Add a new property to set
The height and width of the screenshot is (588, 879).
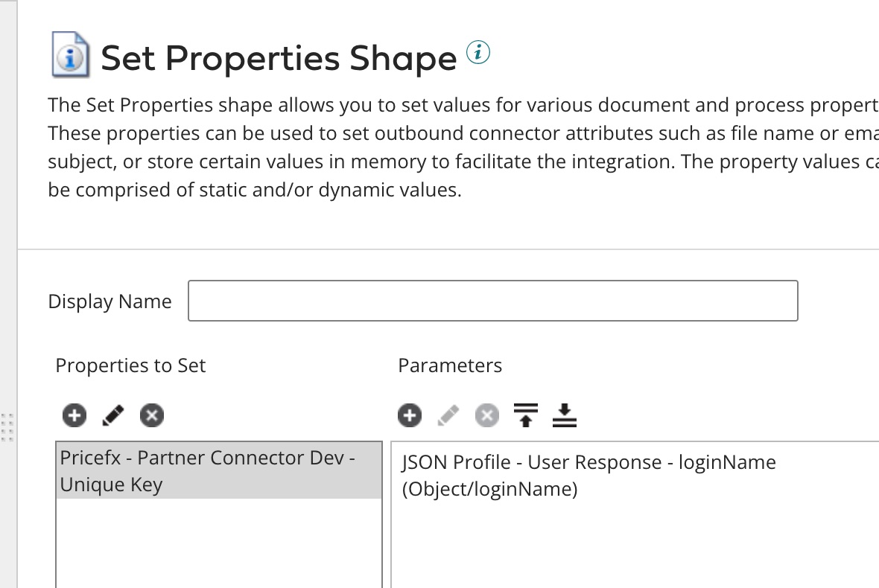coord(74,415)
